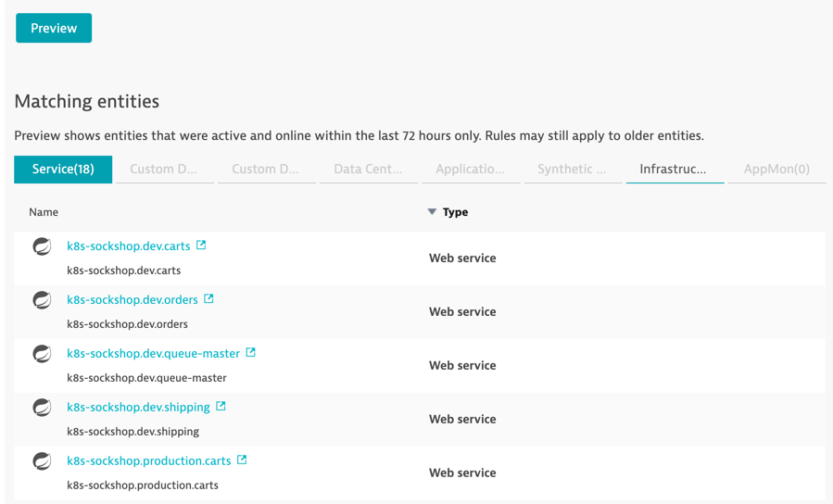Select the Service(18) tab
The image size is (833, 504).
(63, 170)
